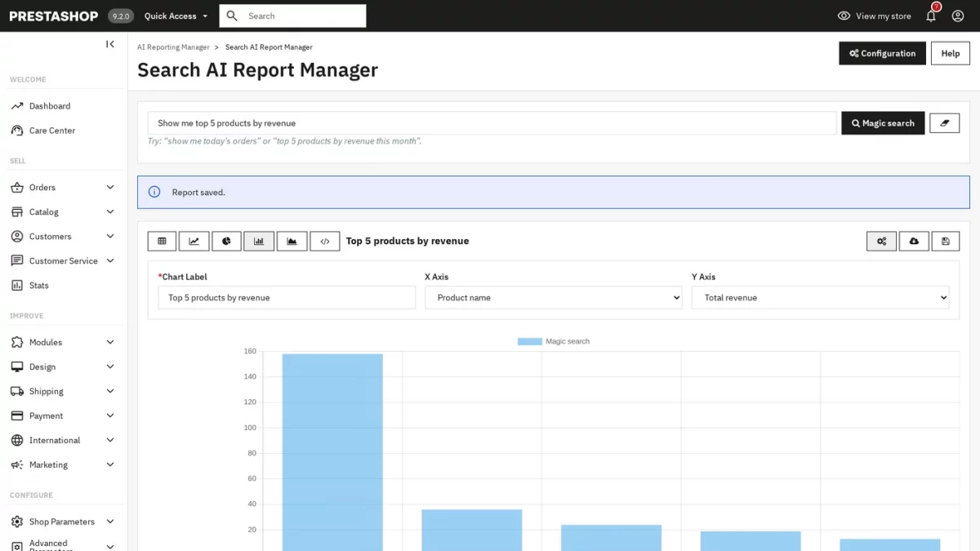Click the eye icon beside View my store

844,16
